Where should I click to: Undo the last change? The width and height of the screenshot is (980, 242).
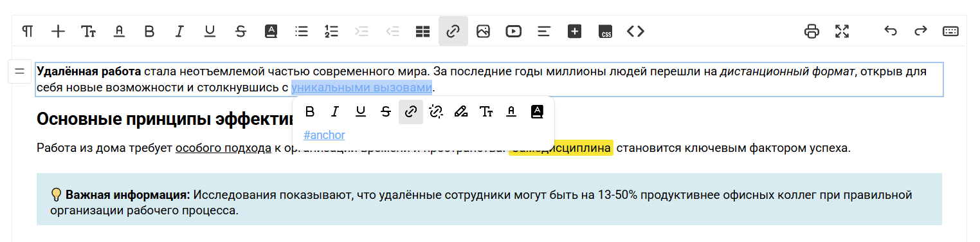[891, 31]
